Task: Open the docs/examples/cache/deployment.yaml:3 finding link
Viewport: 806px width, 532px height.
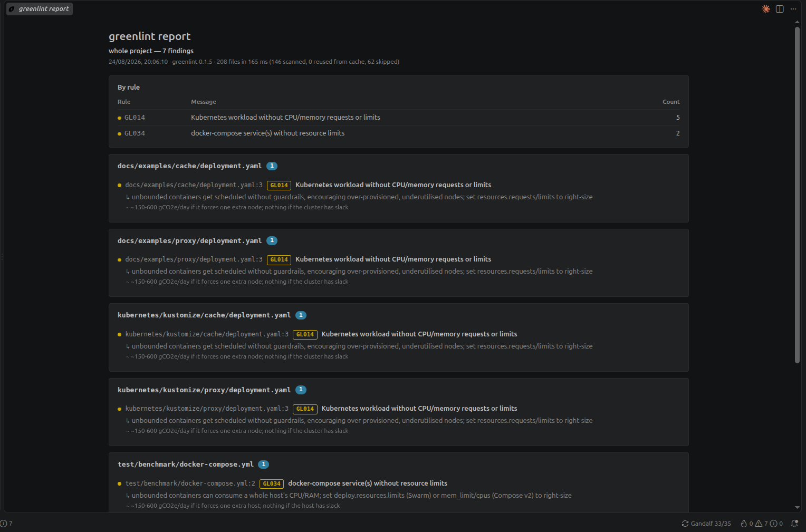Action: click(x=194, y=185)
